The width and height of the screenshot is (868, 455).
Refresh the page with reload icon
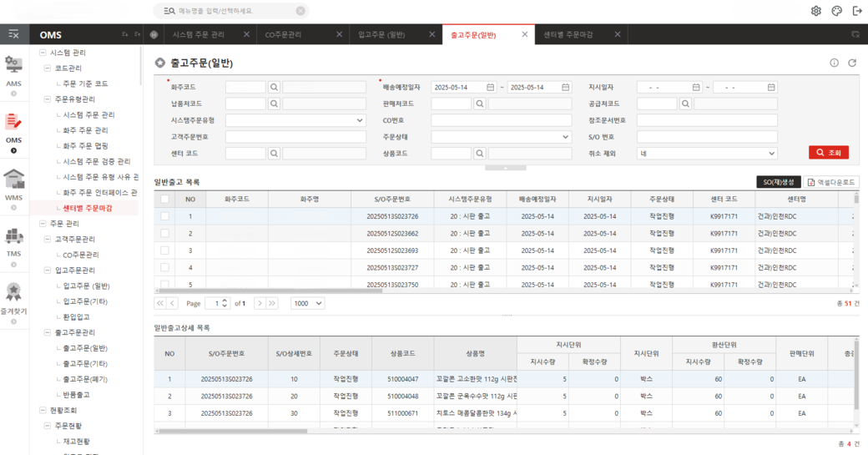click(x=852, y=63)
